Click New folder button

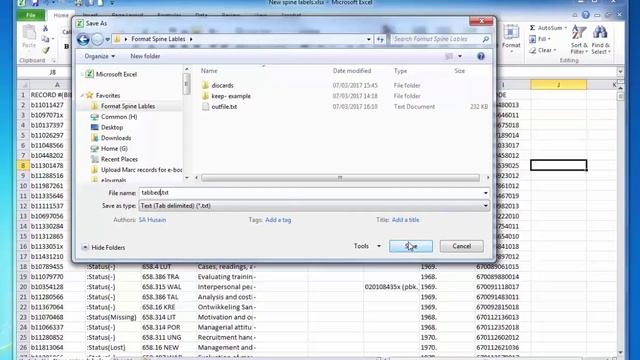[x=145, y=56]
